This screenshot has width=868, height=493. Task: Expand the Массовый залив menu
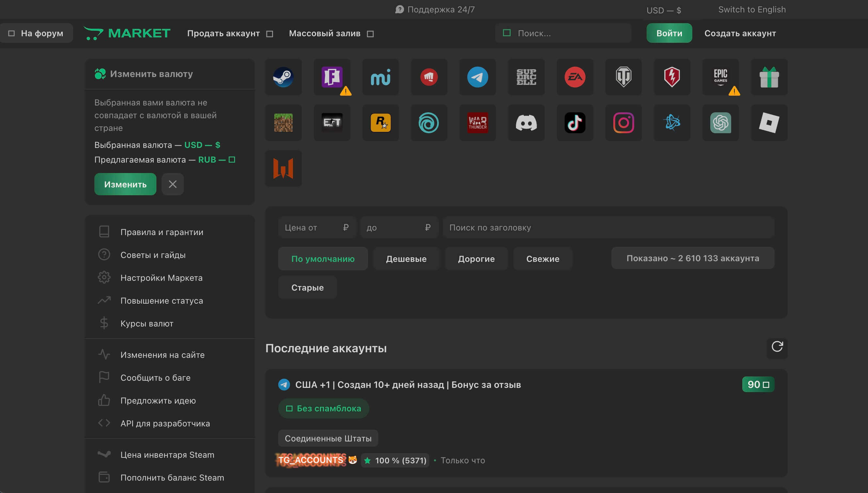tap(331, 33)
